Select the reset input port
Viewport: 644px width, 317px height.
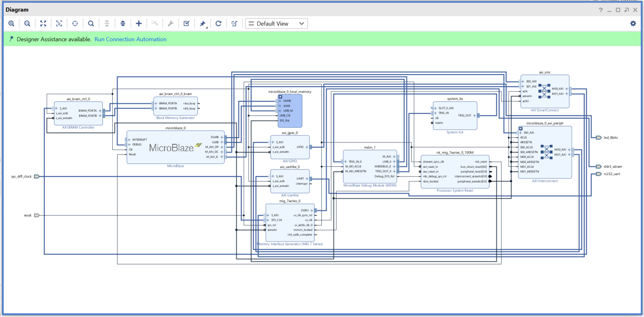coord(37,215)
